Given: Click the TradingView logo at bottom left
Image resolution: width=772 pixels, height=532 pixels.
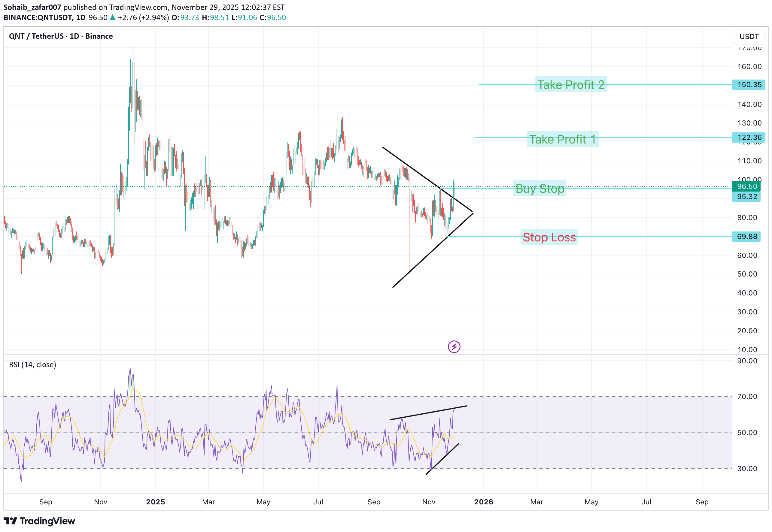Looking at the screenshot, I should pyautogui.click(x=39, y=521).
